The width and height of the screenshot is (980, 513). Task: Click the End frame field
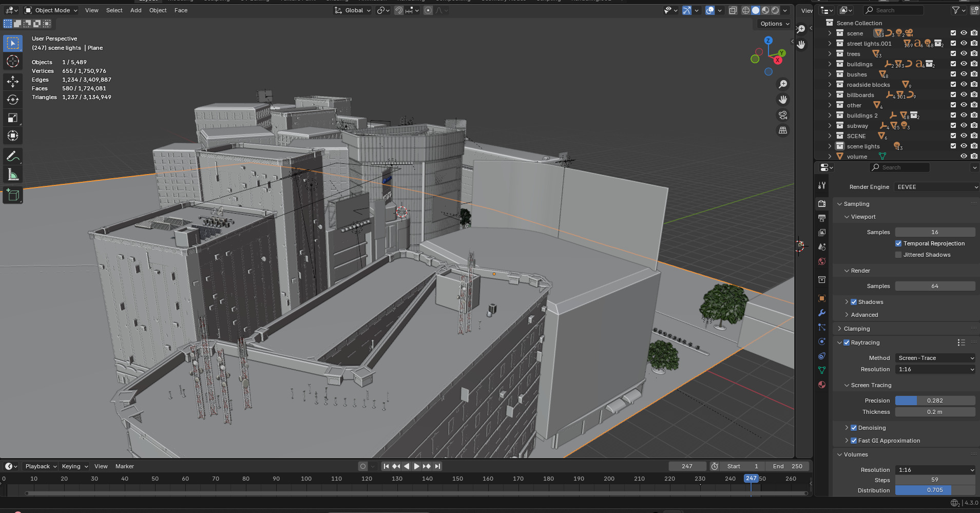(787, 466)
